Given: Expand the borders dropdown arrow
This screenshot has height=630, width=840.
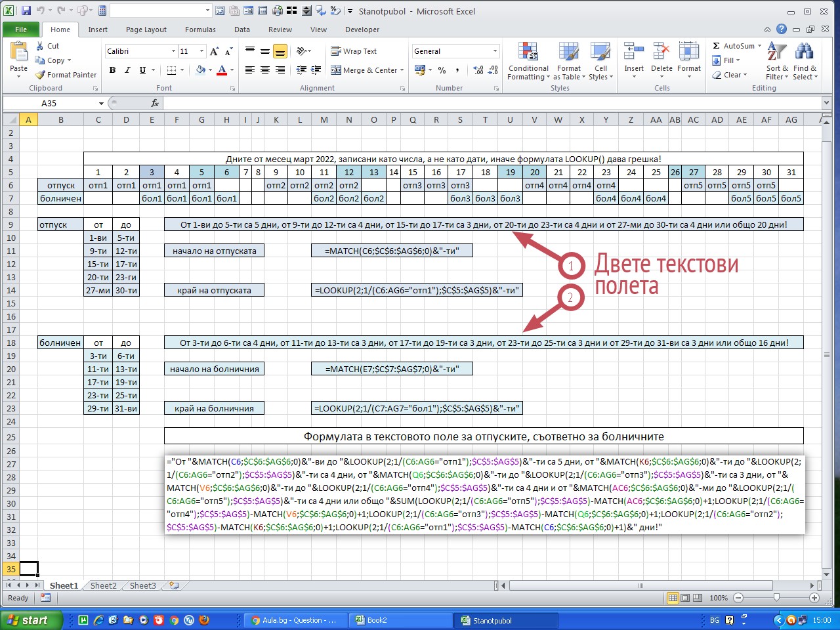Looking at the screenshot, I should (x=182, y=70).
